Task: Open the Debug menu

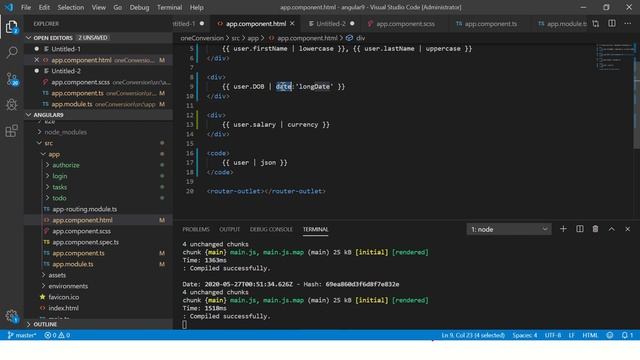Action: tap(139, 7)
